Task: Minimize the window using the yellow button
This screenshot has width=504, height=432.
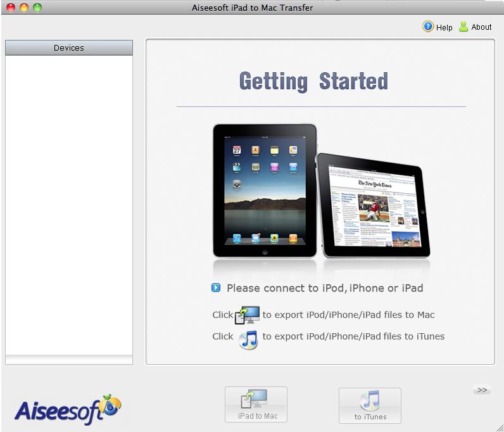Action: (24, 8)
